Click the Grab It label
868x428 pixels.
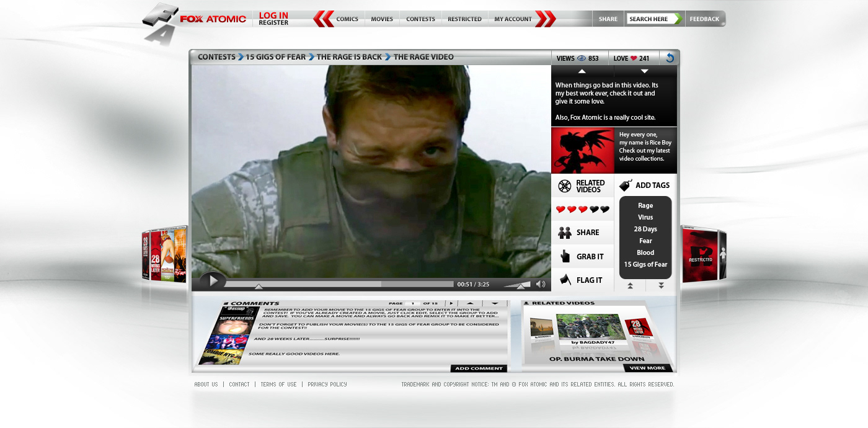pyautogui.click(x=590, y=257)
